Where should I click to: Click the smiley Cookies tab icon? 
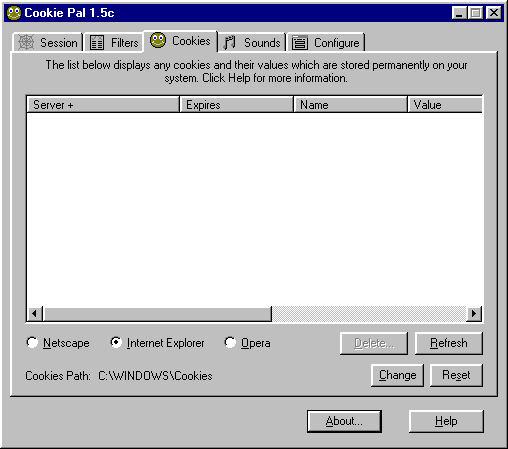coord(158,40)
